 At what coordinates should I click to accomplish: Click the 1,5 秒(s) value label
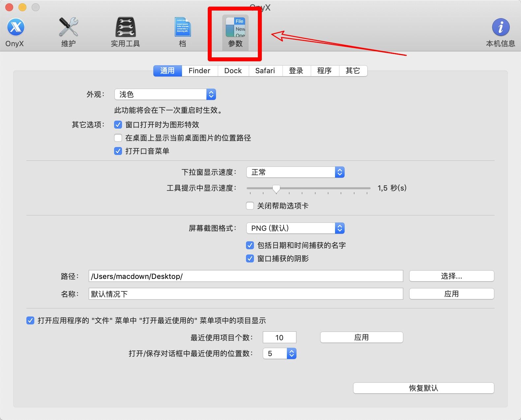(392, 188)
